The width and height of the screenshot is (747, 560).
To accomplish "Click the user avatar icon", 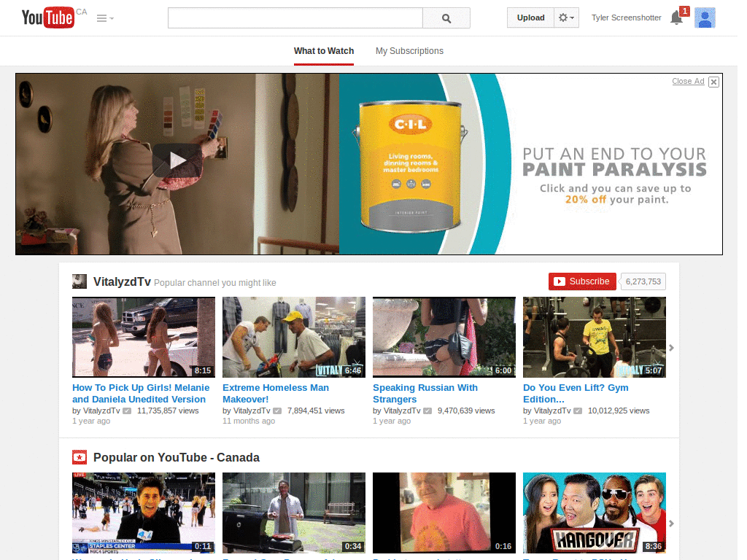I will [x=705, y=17].
